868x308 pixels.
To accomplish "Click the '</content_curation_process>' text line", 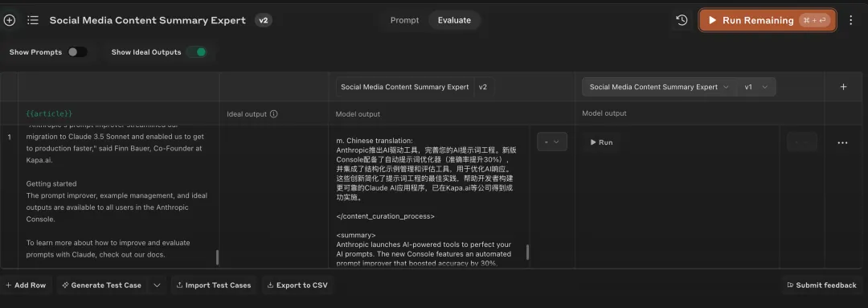I will point(385,216).
